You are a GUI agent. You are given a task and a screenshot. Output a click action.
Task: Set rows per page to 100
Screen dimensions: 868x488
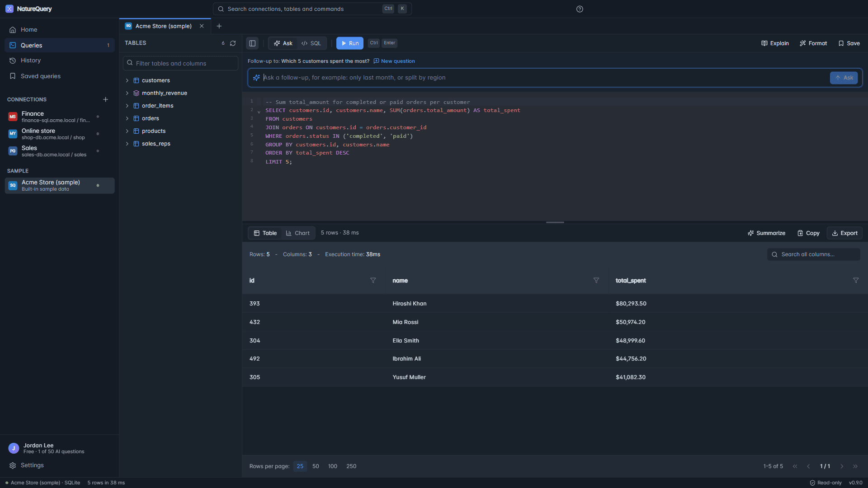pos(333,466)
